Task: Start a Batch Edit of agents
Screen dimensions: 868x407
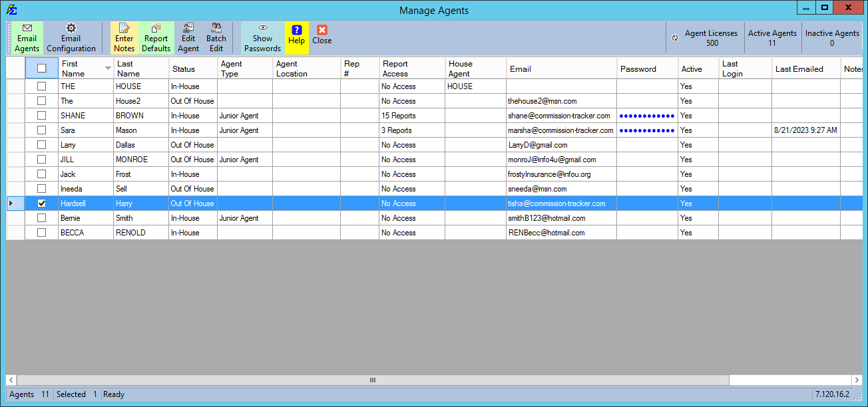Action: pos(216,37)
